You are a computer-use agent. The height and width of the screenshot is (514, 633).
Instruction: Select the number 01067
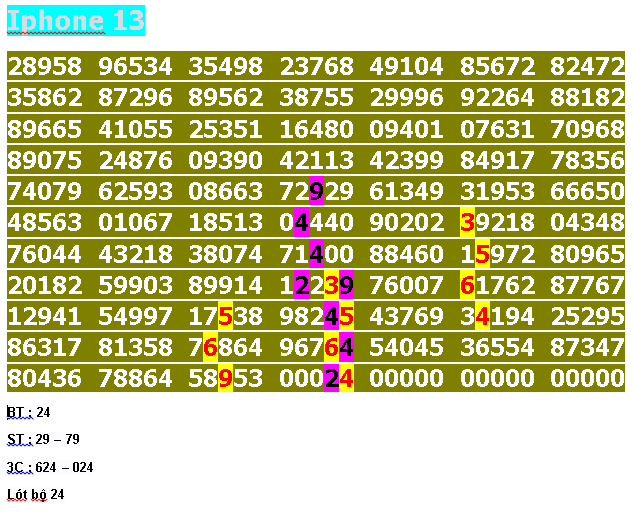pos(135,222)
